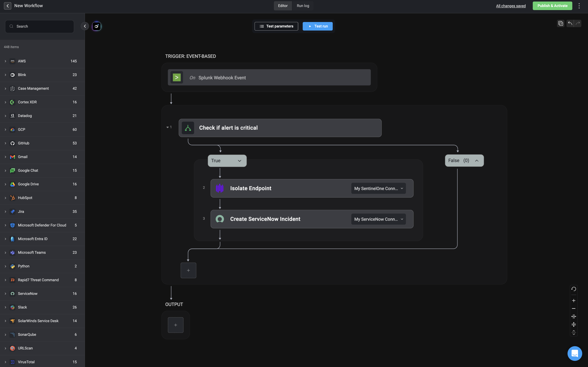This screenshot has height=367, width=588.
Task: Collapse the left sidebar with the chevron button
Action: tap(85, 26)
